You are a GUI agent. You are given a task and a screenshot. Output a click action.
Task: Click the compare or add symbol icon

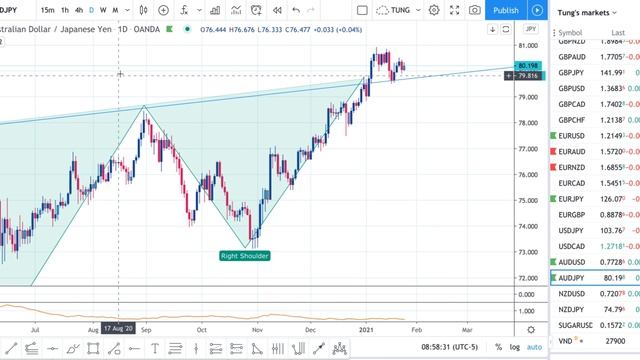(163, 10)
